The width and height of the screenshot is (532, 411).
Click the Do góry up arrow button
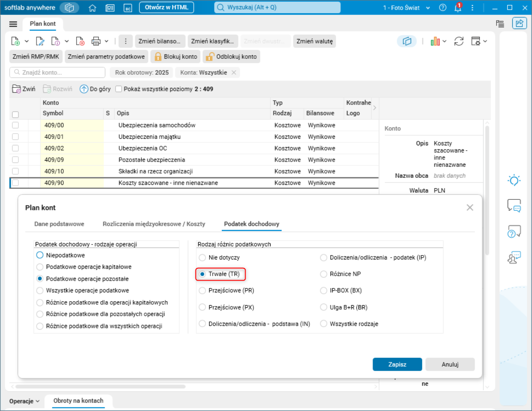pyautogui.click(x=95, y=89)
